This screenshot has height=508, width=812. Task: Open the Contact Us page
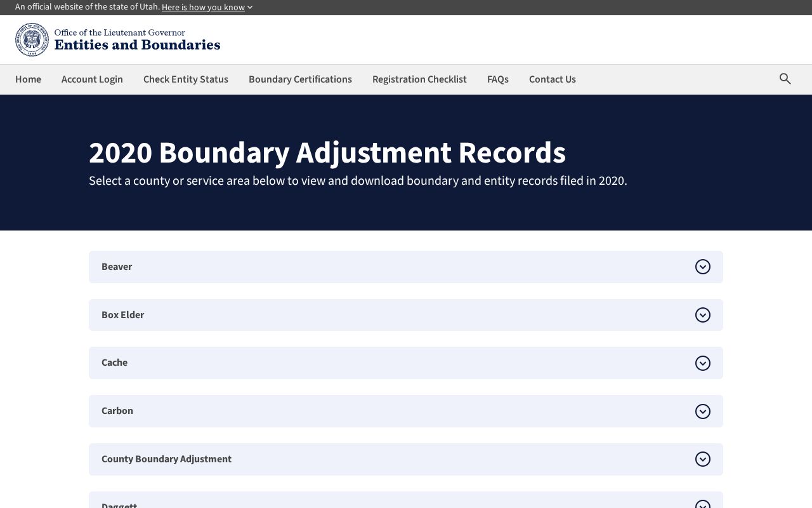coord(553,79)
